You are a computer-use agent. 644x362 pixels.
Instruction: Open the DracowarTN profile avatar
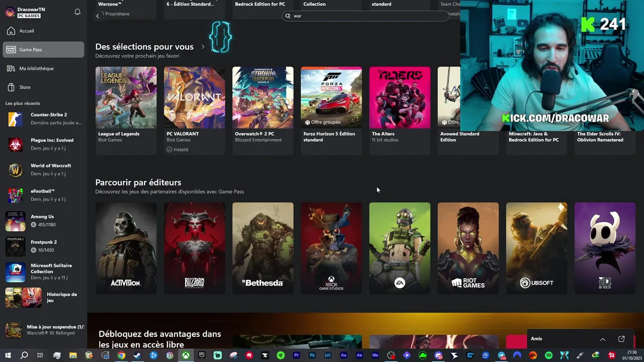[10, 12]
